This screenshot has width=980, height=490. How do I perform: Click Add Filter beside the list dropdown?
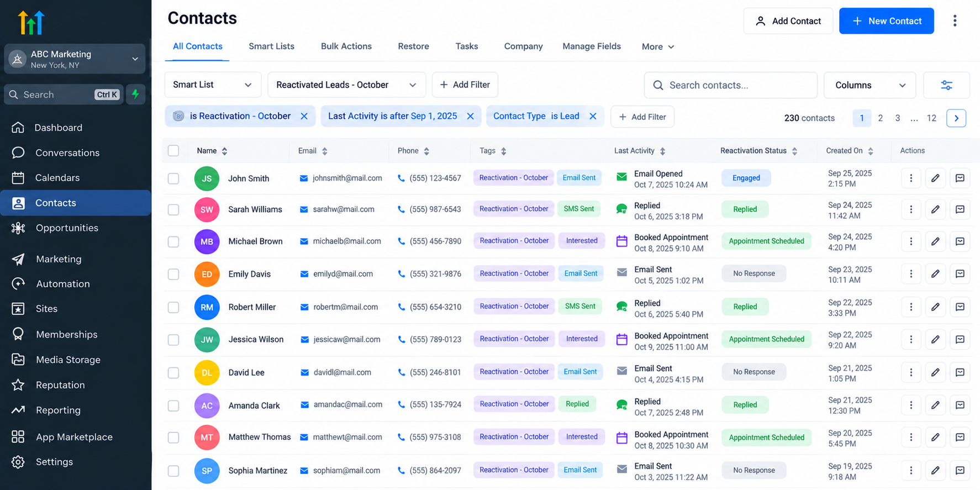pyautogui.click(x=465, y=85)
